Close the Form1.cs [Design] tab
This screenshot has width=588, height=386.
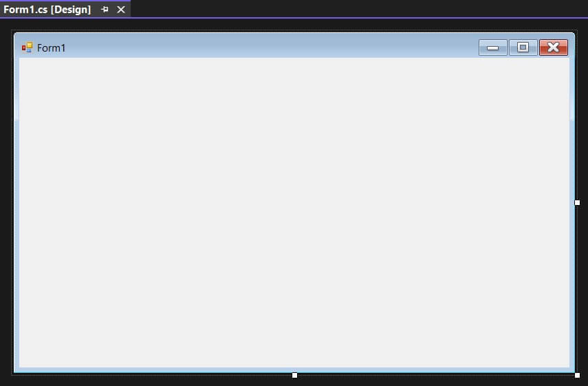[x=121, y=10]
